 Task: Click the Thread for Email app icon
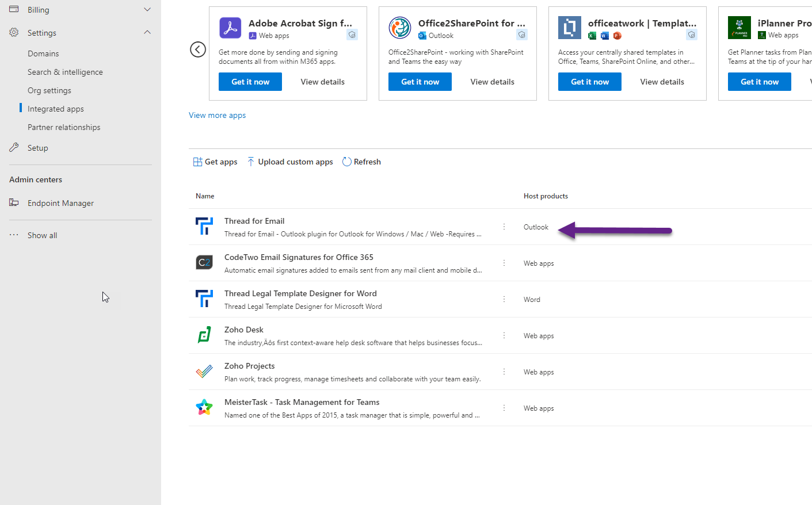[204, 226]
